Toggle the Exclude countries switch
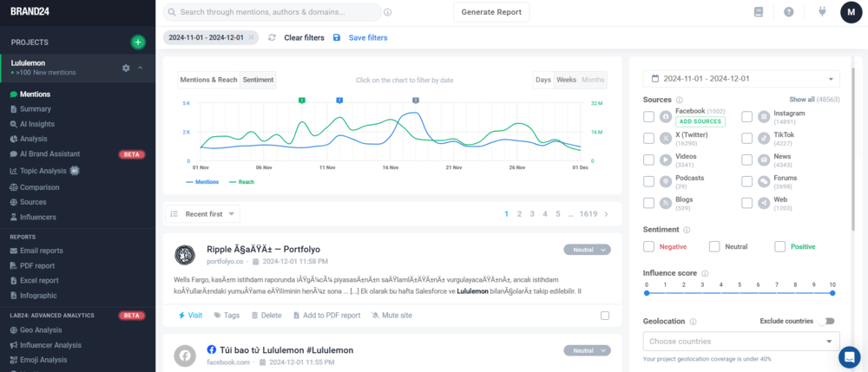Viewport: 868px width, 372px height. [x=826, y=321]
